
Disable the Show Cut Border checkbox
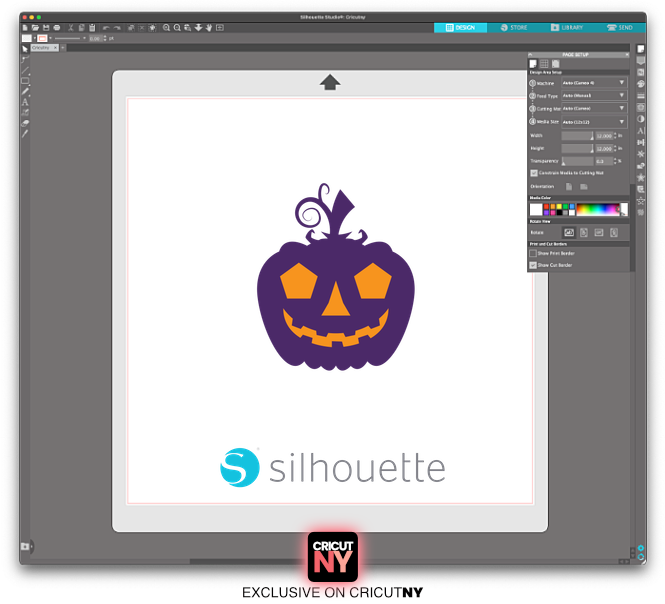533,265
